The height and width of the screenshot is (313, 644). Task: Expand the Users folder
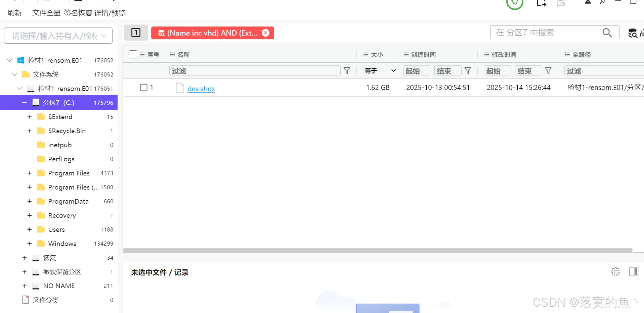click(x=30, y=229)
